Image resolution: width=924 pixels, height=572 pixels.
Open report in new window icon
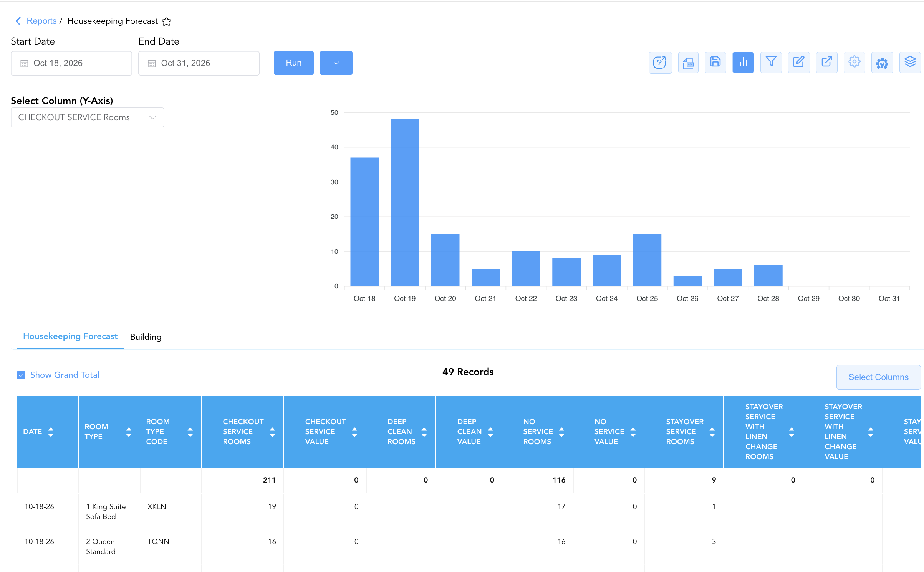point(826,63)
